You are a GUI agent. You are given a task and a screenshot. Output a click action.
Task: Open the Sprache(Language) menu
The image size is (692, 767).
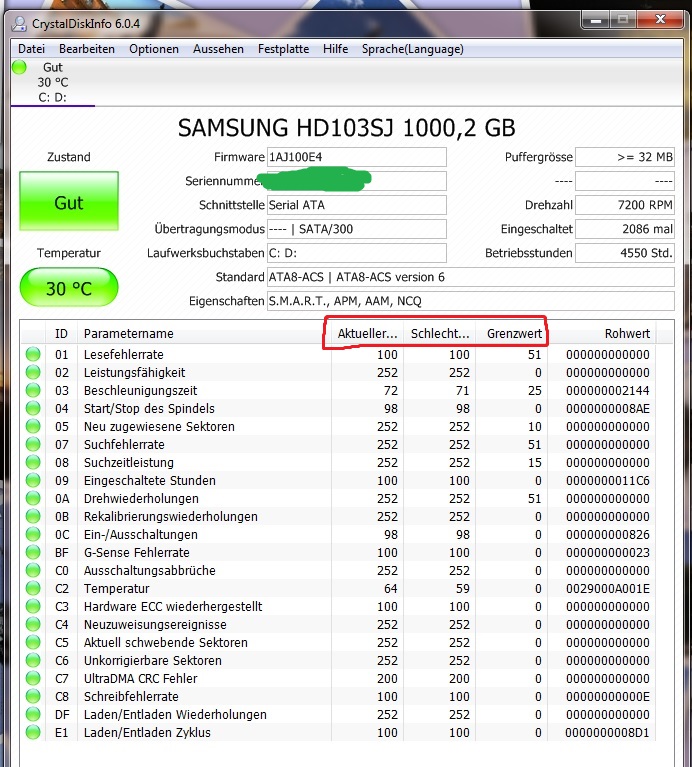[413, 49]
